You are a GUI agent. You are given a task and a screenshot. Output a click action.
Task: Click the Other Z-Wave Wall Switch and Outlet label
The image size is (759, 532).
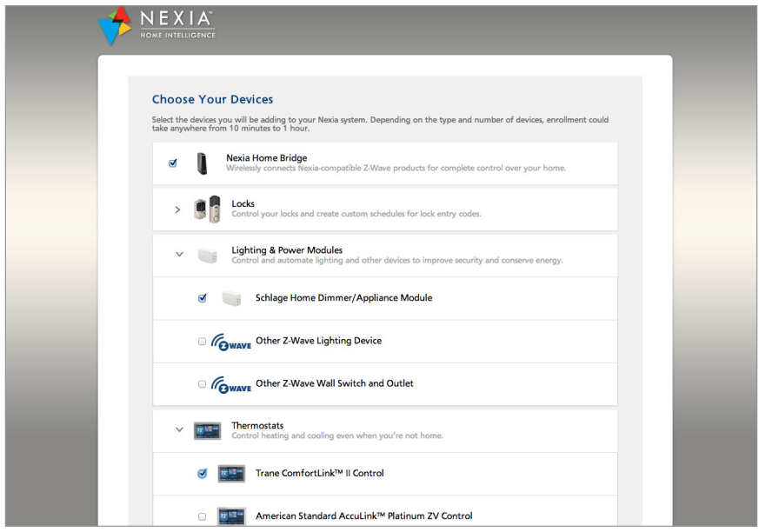[335, 383]
